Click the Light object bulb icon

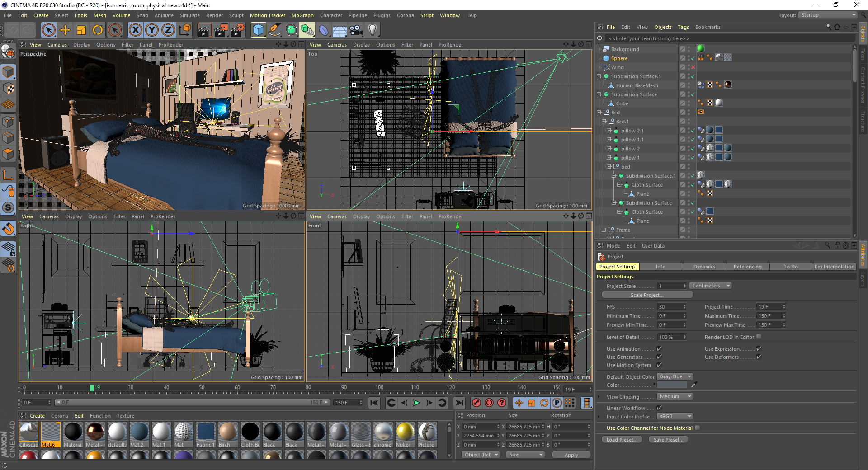(x=372, y=30)
